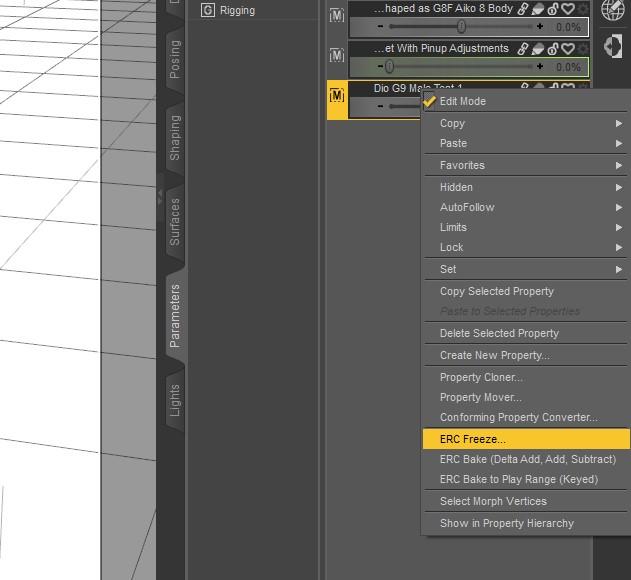Switch to the Posing tab
Viewport: 631px width, 580px height.
(x=175, y=59)
